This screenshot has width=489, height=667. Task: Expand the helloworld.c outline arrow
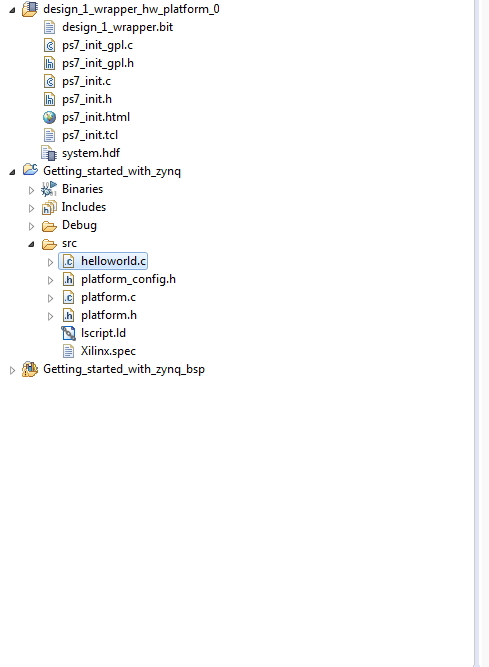[50, 262]
